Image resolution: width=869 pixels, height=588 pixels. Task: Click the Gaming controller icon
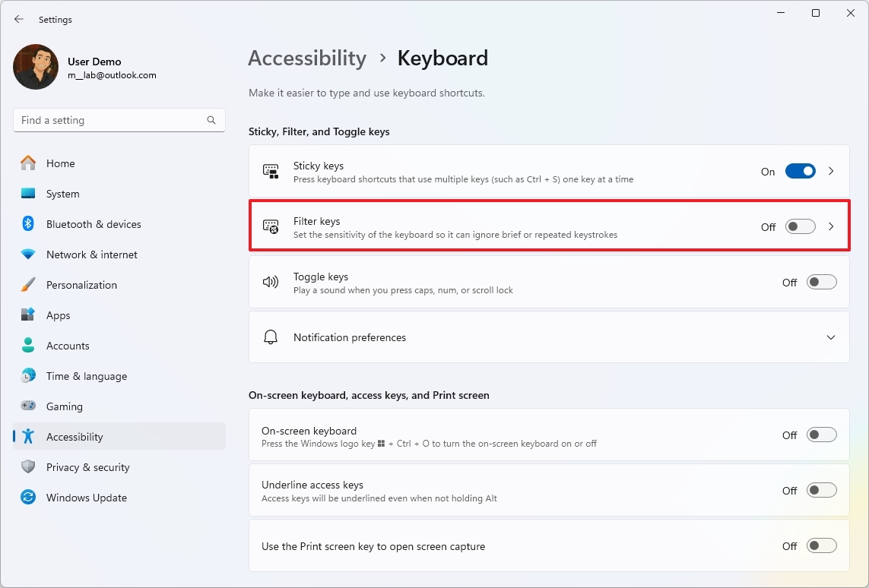[x=28, y=406]
